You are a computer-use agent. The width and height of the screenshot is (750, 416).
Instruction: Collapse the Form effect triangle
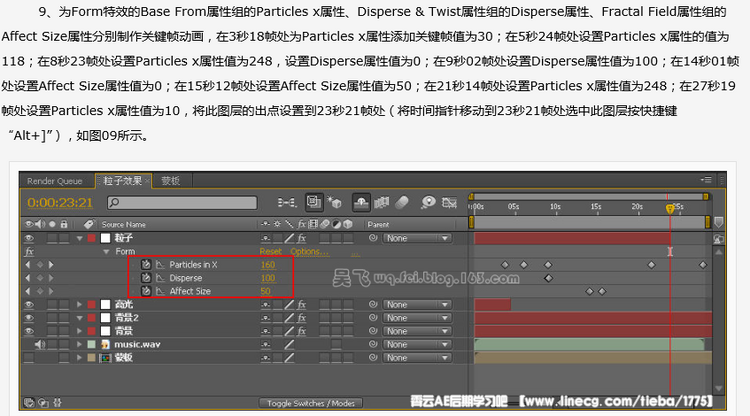point(106,252)
